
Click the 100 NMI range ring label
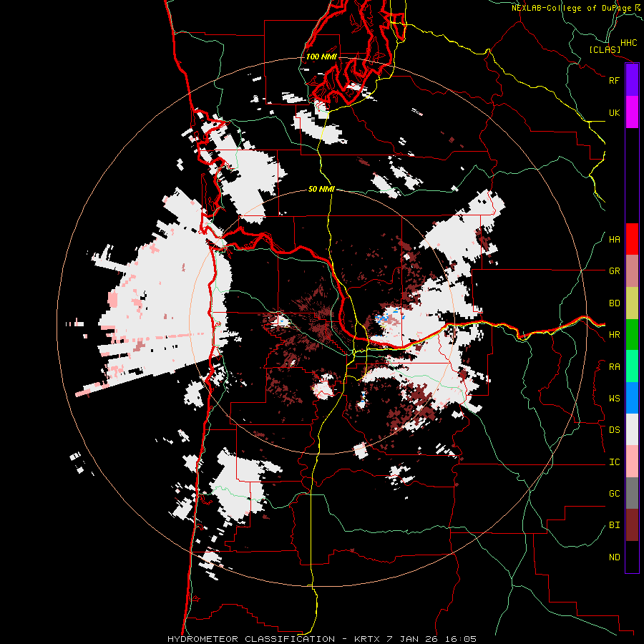[321, 57]
